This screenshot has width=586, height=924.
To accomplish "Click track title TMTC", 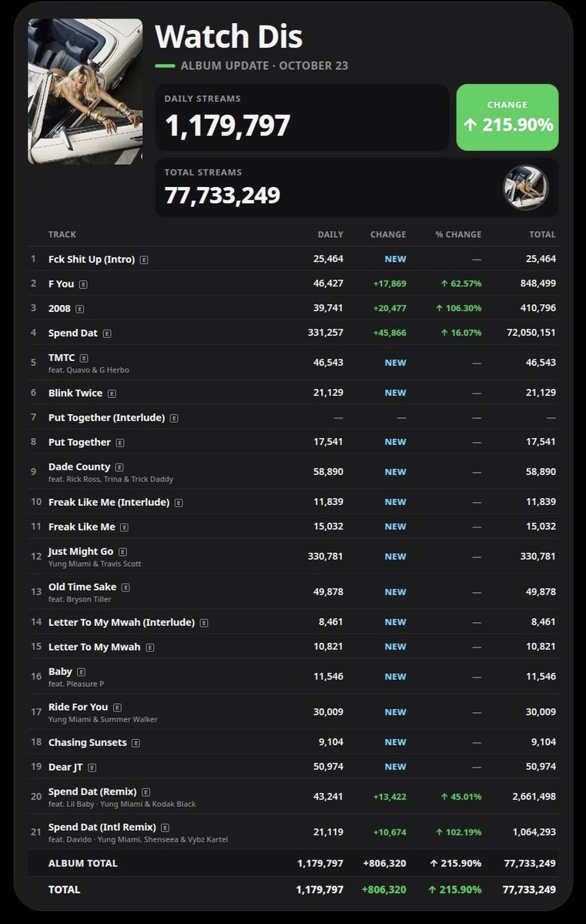I will point(62,357).
